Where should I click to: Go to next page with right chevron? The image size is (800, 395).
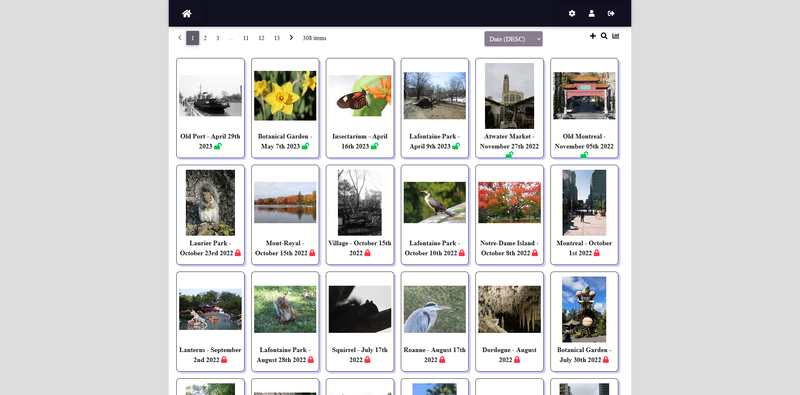[x=291, y=38]
